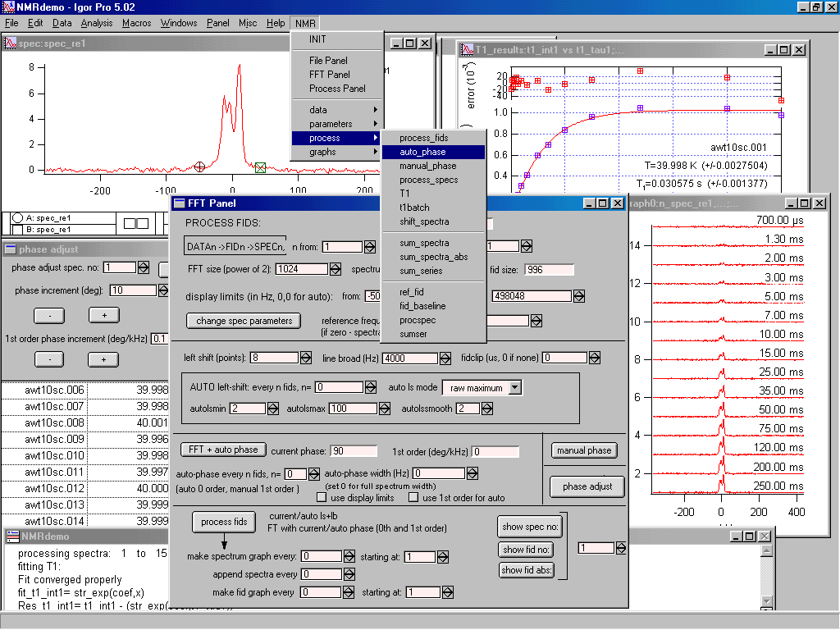Click the T1_results graph window icon
Screen dimensions: 840x630
tap(468, 50)
